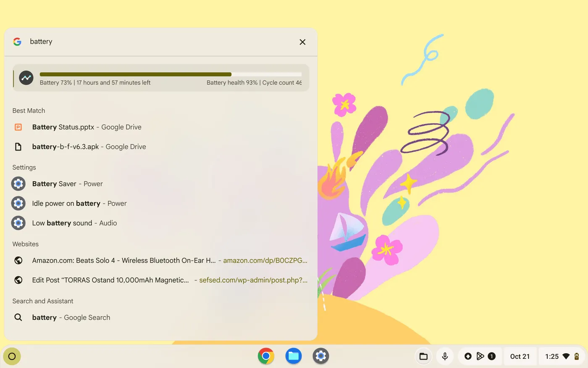Image resolution: width=588 pixels, height=368 pixels.
Task: Clear the launcher search with X
Action: click(x=302, y=42)
